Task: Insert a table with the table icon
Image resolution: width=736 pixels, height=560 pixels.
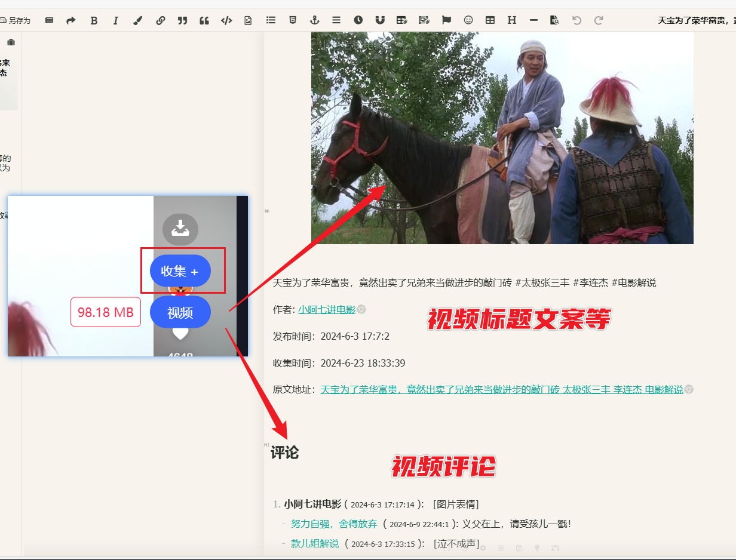Action: [489, 20]
